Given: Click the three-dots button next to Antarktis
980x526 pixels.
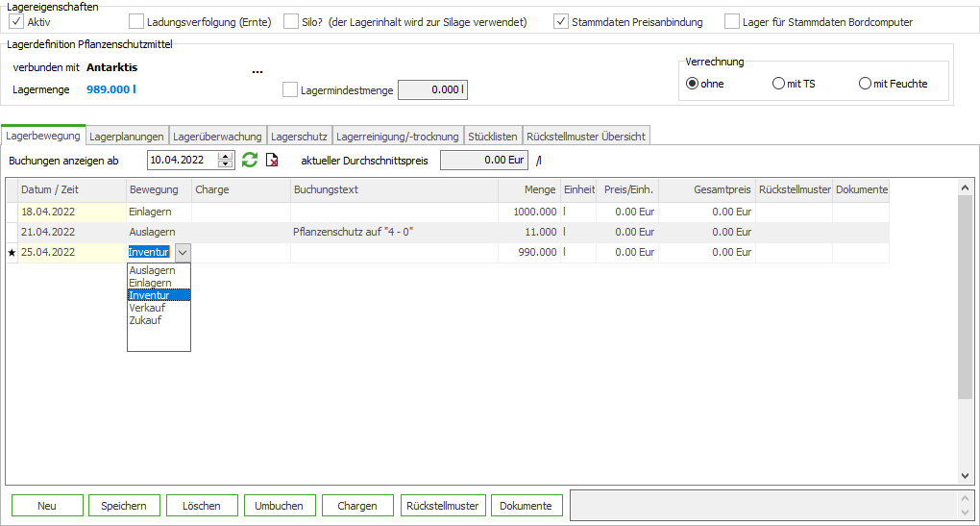Looking at the screenshot, I should tap(257, 69).
